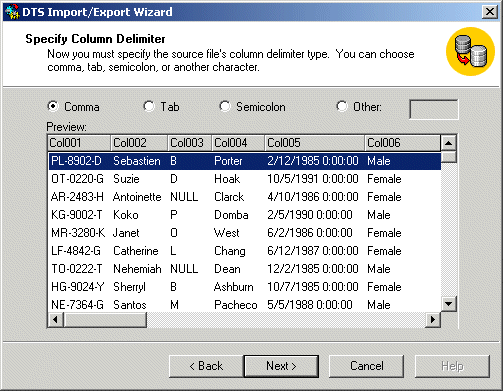503x391 pixels.
Task: Click the date 2/5/1990 0:00:00
Action: (x=310, y=215)
